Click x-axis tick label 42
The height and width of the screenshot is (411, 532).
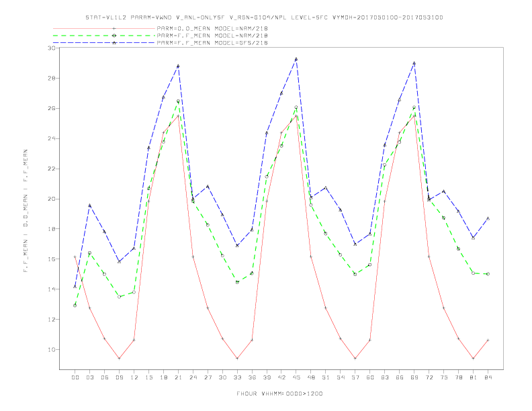281,377
